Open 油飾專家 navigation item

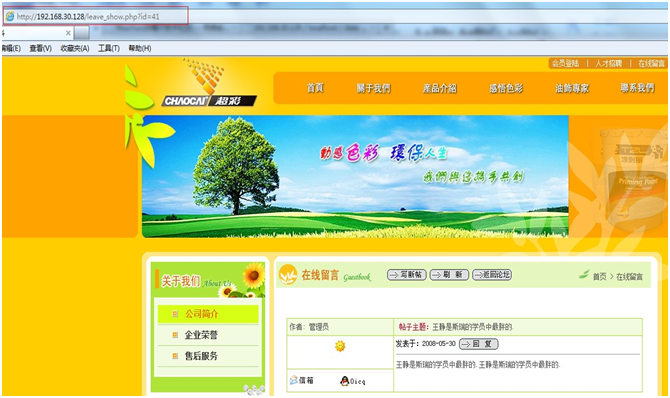[572, 88]
